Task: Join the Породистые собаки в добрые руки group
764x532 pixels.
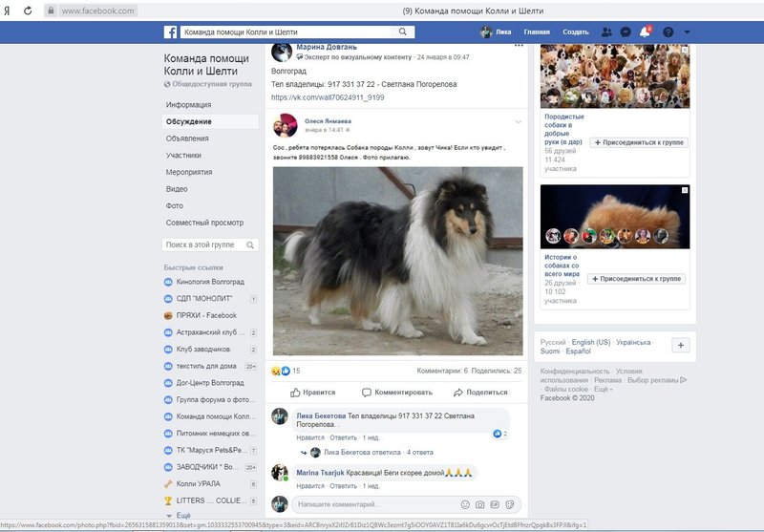Action: pos(639,142)
